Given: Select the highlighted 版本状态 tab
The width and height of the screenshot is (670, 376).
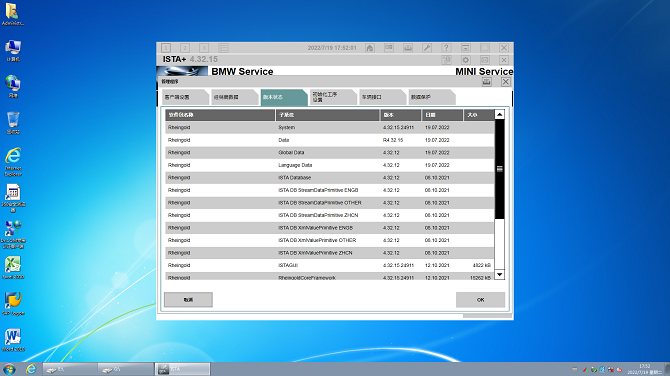Looking at the screenshot, I should pyautogui.click(x=283, y=97).
